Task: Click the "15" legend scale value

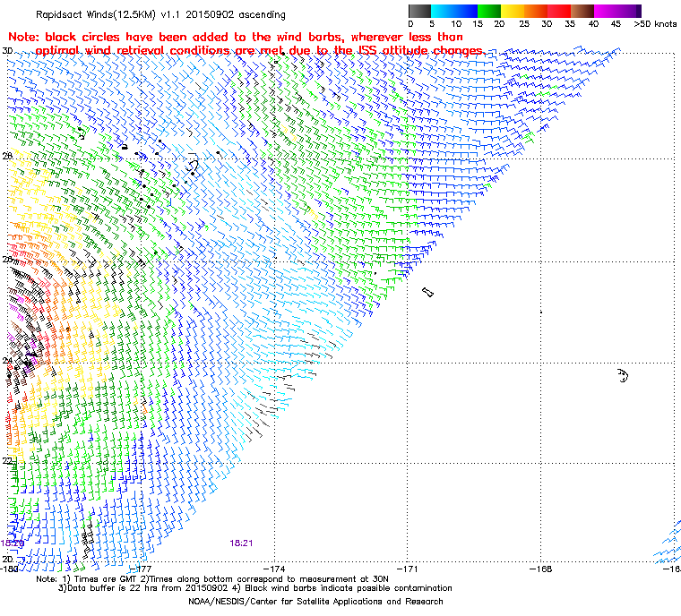Action: 478,24
